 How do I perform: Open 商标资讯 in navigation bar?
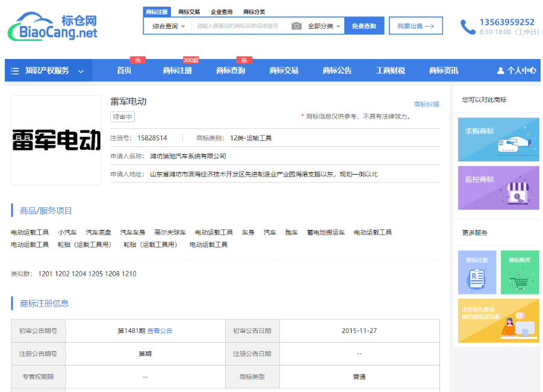[x=444, y=70]
